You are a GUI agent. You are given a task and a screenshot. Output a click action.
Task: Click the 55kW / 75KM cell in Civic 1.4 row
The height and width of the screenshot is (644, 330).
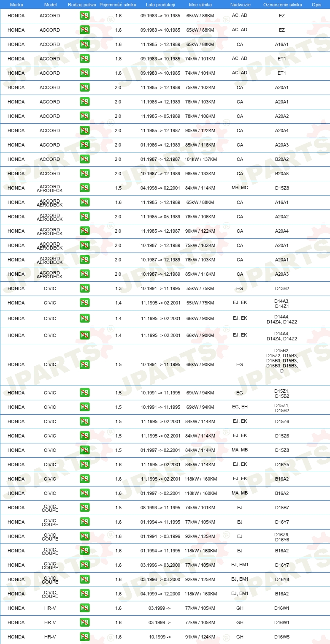tap(200, 303)
